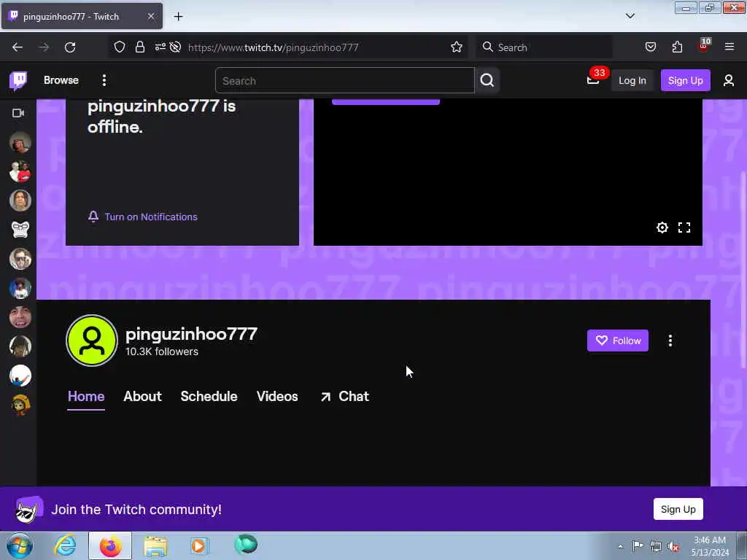Viewport: 747px width, 560px height.
Task: Open the Firefox extensions puzzle icon
Action: [677, 47]
